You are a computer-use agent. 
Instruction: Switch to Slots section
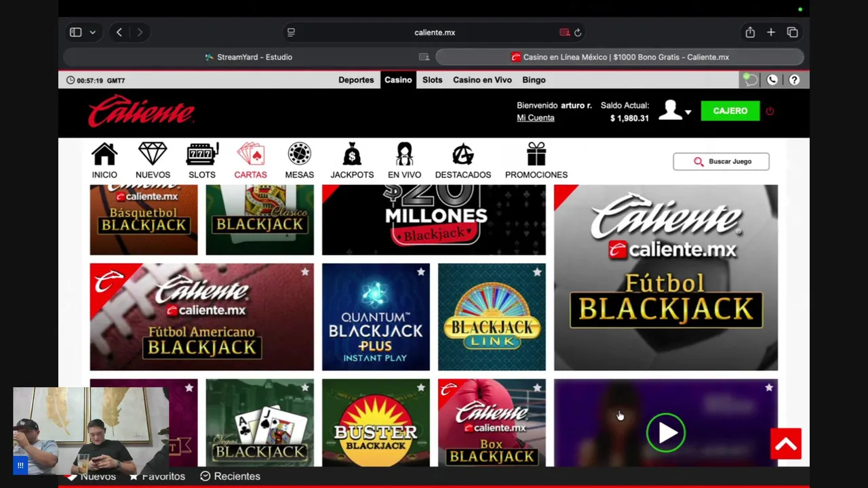[432, 80]
